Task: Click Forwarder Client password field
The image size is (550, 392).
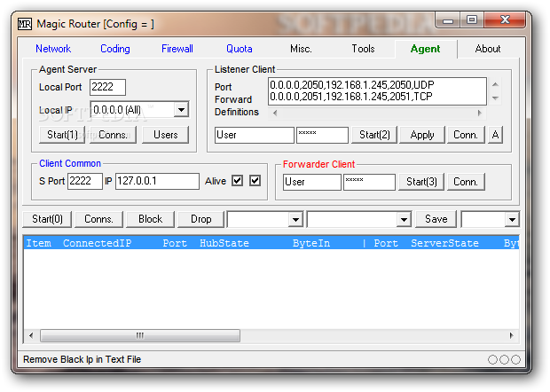Action: pos(369,182)
